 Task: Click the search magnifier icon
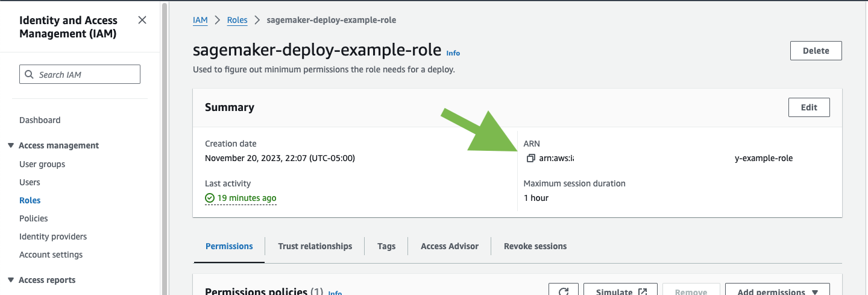coord(30,74)
